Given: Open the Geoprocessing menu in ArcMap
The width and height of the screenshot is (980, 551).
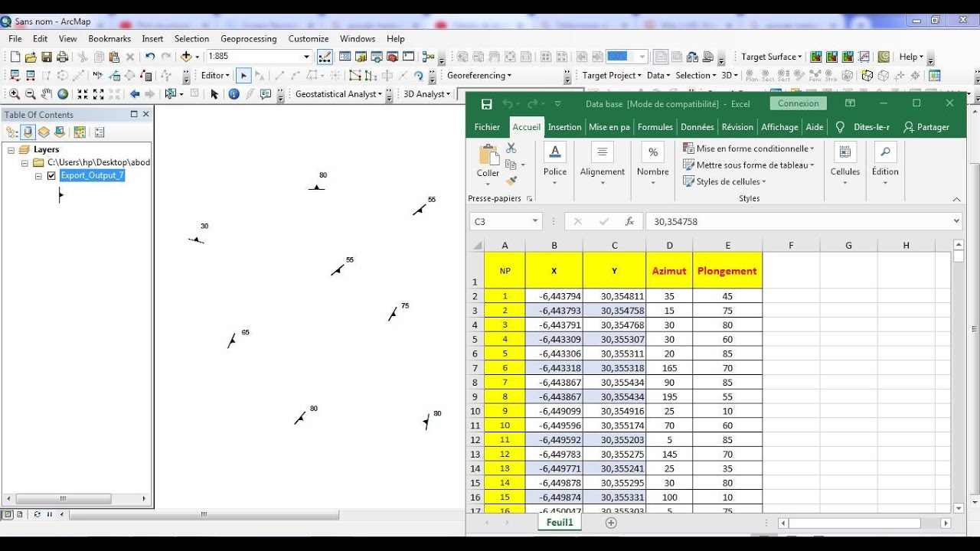Looking at the screenshot, I should pos(248,38).
